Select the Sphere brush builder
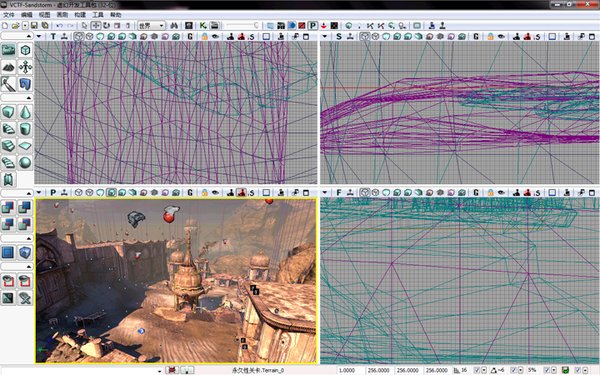 (25, 163)
